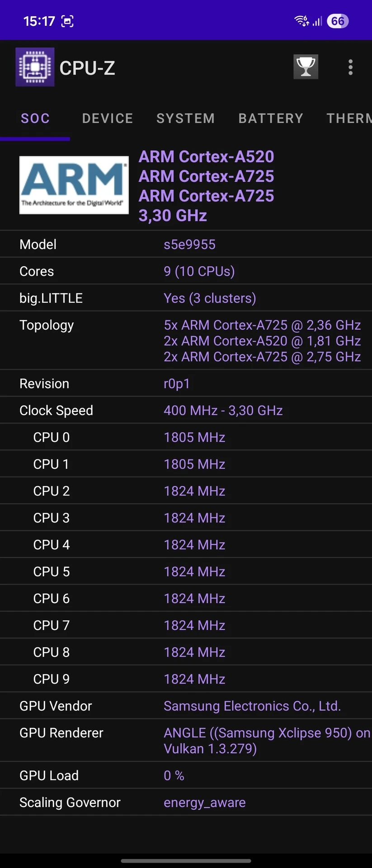Open the trophy benchmark icon

pyautogui.click(x=306, y=67)
